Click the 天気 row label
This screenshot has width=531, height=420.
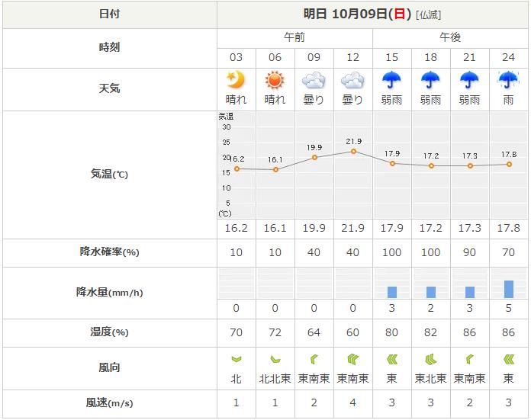pyautogui.click(x=109, y=88)
